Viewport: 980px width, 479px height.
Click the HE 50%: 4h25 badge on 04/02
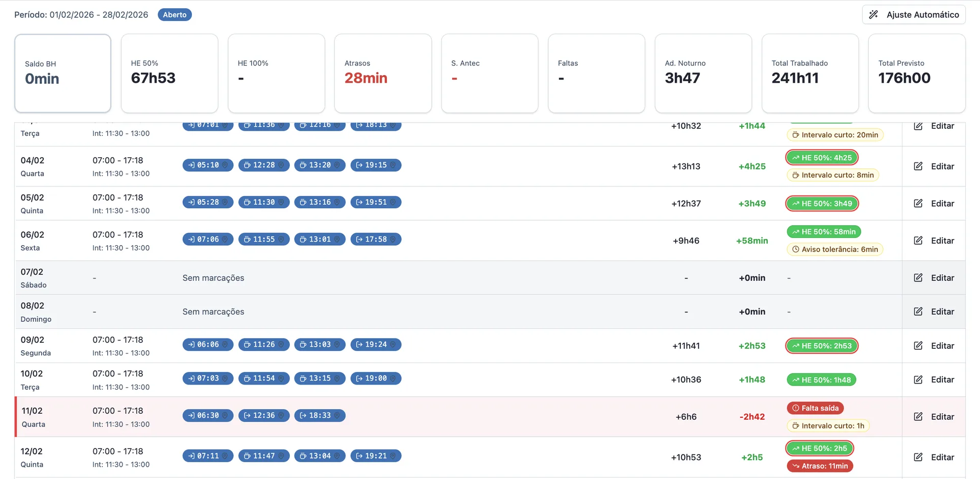(821, 157)
